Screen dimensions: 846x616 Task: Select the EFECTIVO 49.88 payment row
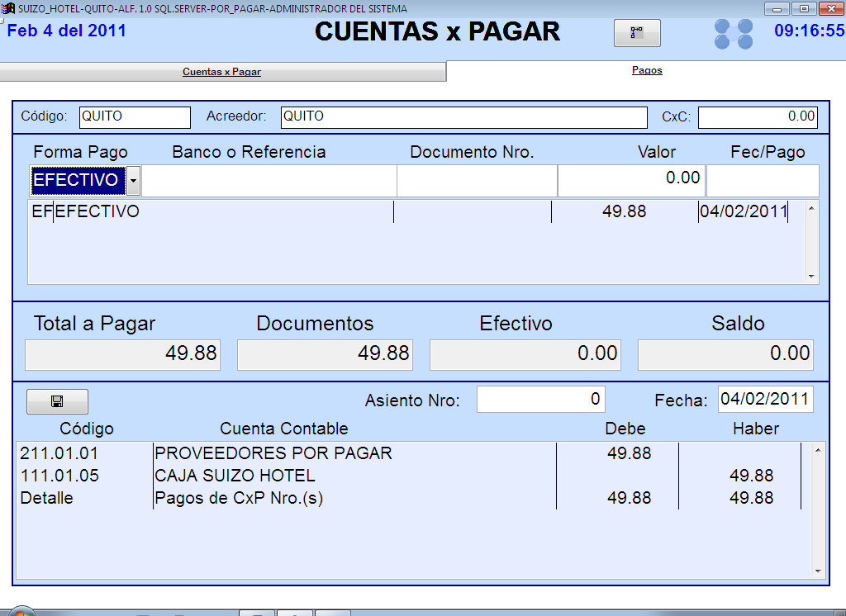click(x=413, y=211)
